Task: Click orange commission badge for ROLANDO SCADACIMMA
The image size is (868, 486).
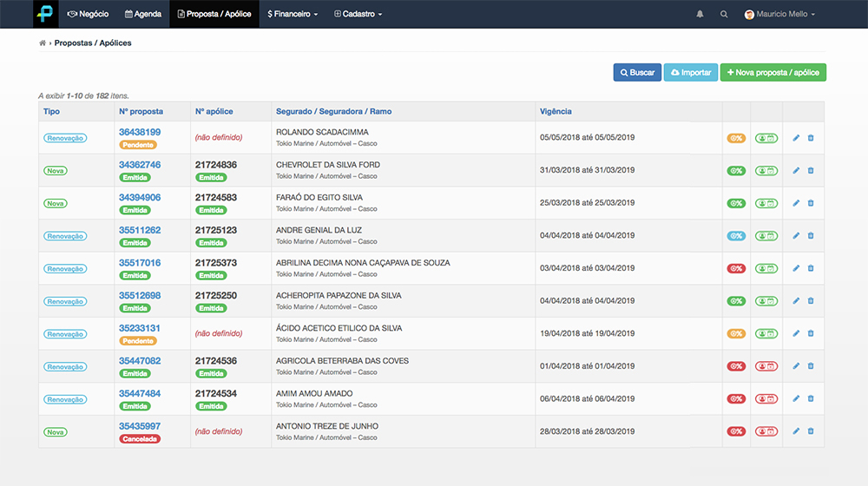Action: tap(736, 138)
